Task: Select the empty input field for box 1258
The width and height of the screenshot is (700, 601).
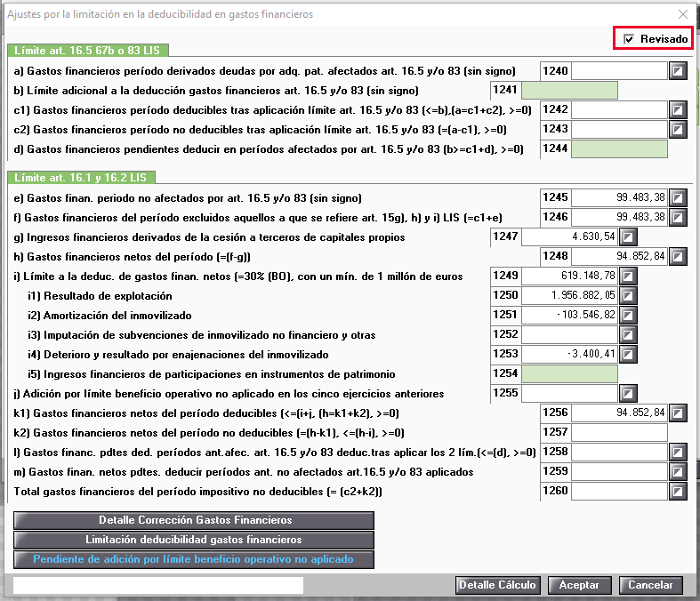Action: tap(619, 452)
